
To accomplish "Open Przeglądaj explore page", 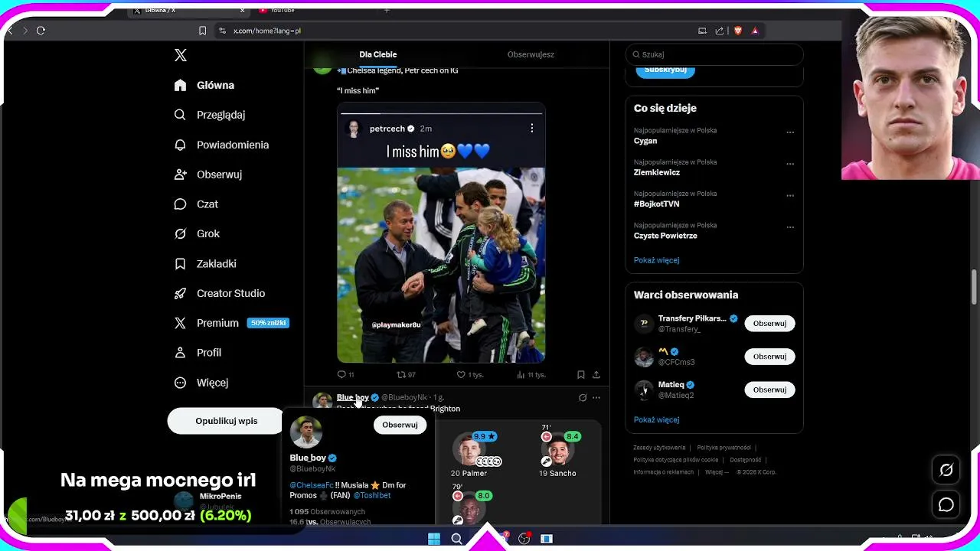I will click(x=210, y=115).
